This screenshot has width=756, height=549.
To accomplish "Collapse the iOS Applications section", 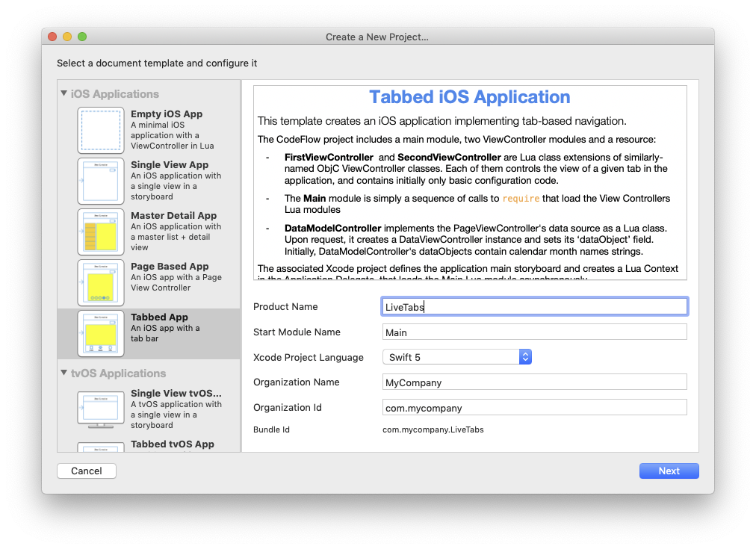I will 63,93.
